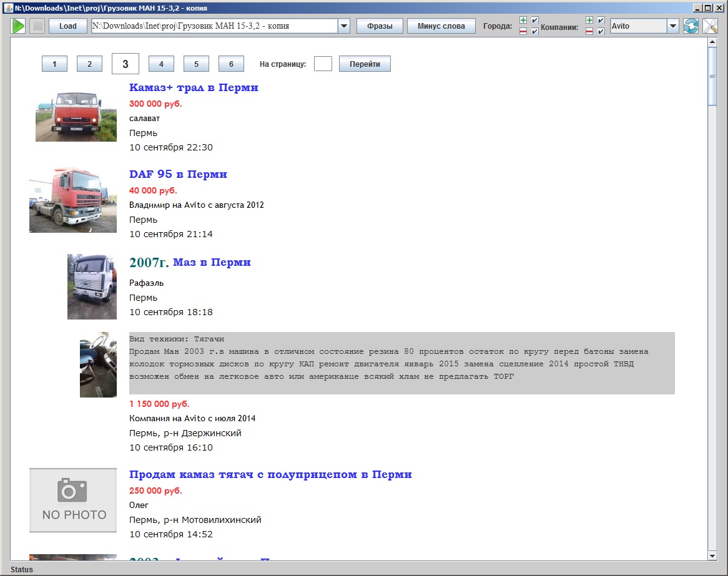Click the seller name Олег

tap(139, 505)
